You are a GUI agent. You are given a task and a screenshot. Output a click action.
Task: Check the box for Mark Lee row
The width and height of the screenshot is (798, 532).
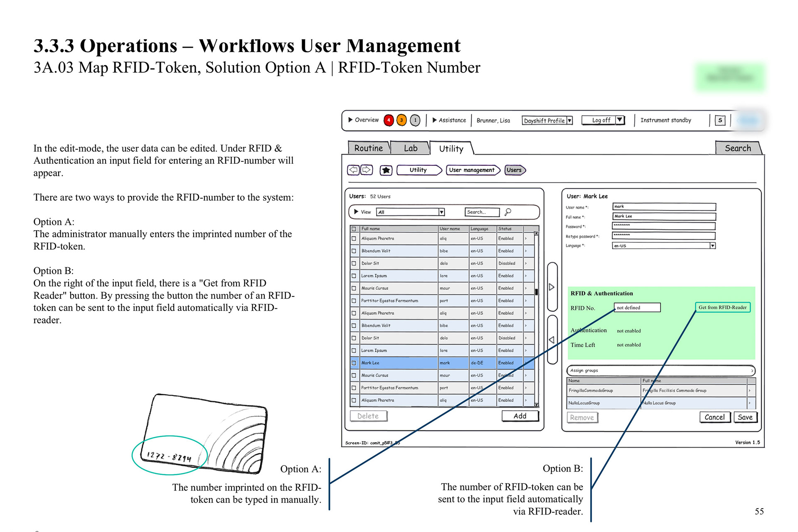(354, 363)
